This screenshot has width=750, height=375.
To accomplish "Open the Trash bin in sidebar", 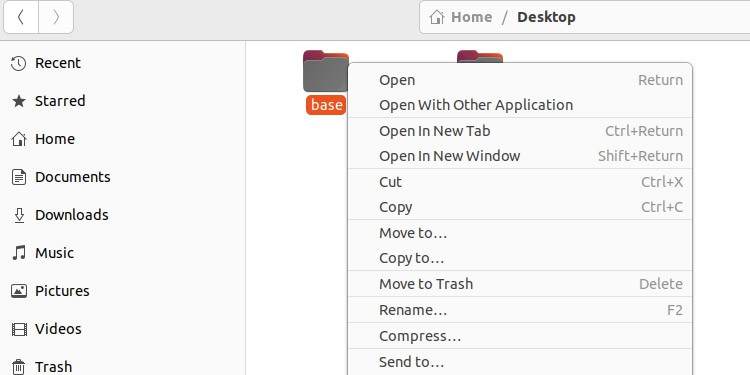I will (x=19, y=367).
